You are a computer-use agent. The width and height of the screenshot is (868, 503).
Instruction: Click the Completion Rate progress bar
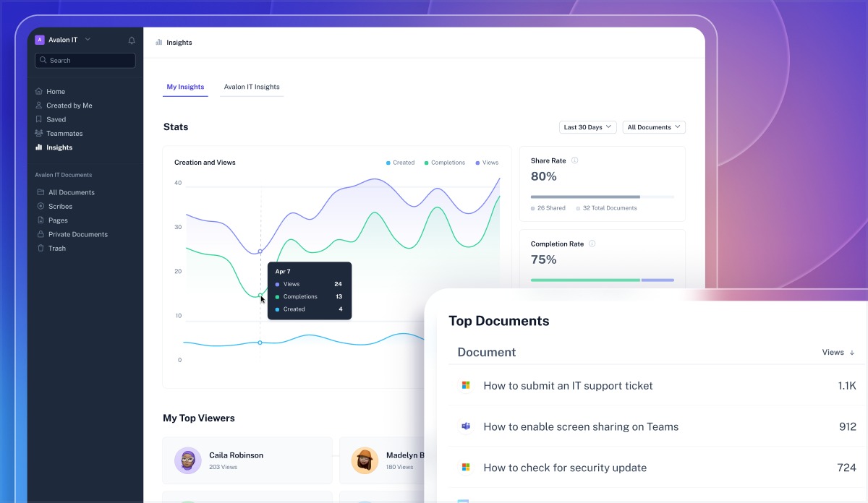(603, 280)
